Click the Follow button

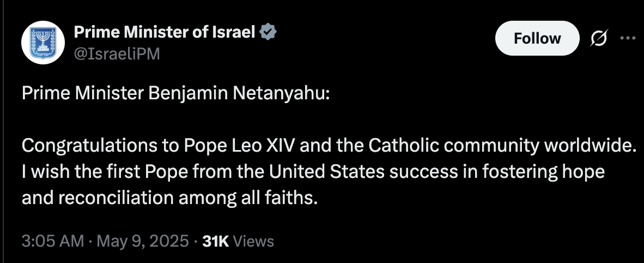tap(537, 38)
